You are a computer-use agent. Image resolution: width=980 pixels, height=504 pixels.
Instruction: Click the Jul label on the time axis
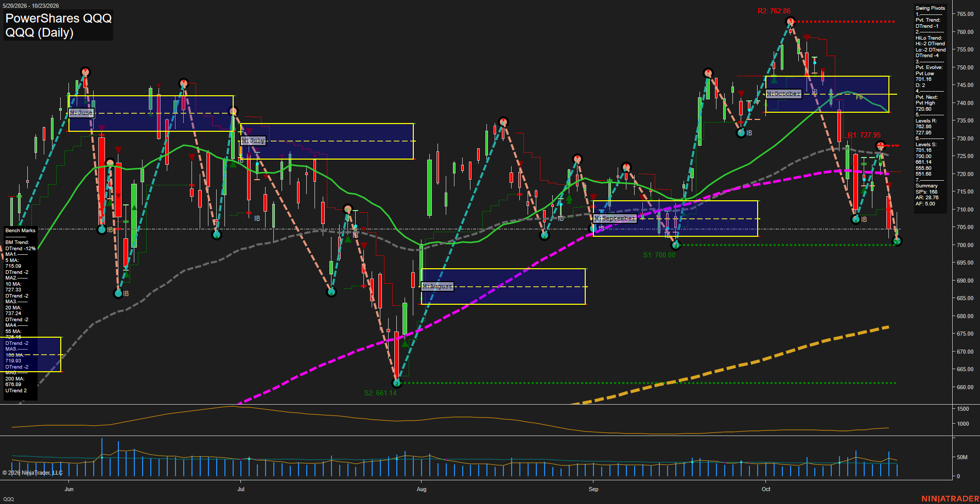[241, 489]
